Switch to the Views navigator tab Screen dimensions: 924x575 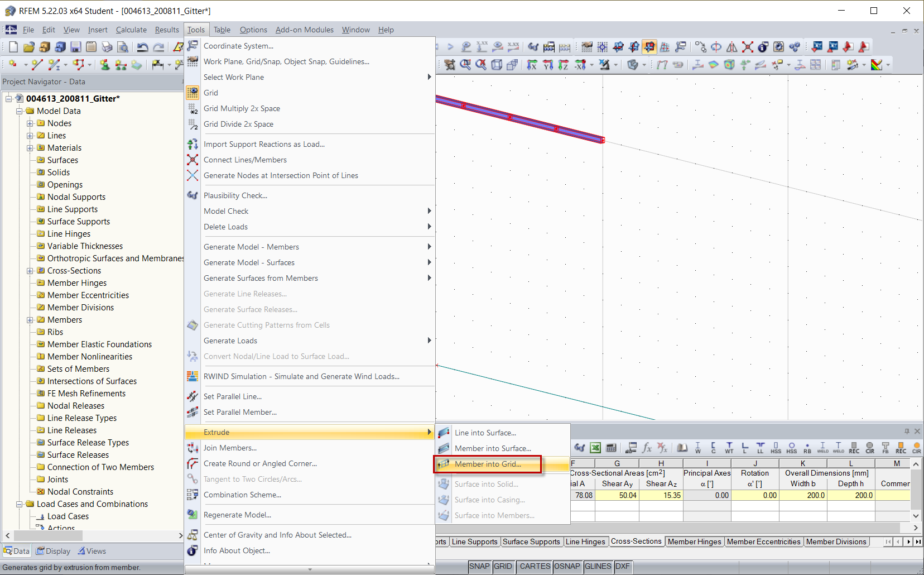pos(92,551)
